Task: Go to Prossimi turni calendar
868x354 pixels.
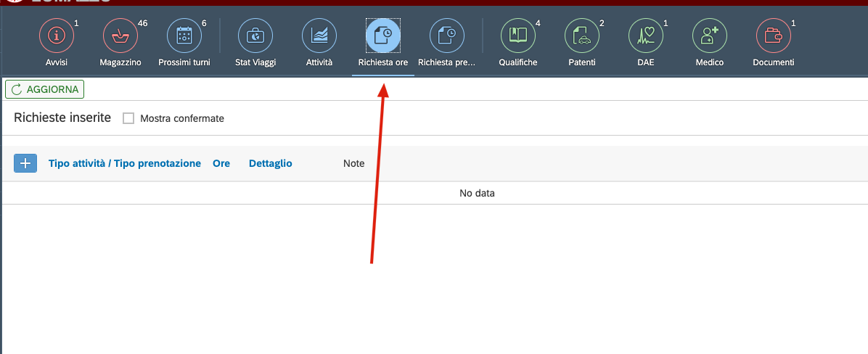Action: (x=184, y=36)
